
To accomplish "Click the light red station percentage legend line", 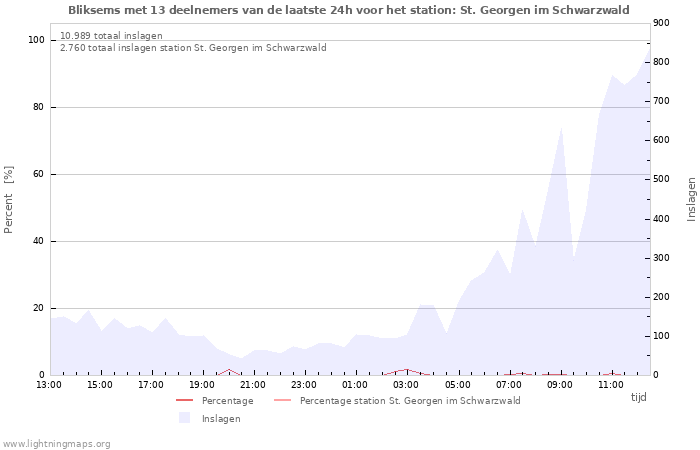I will (x=281, y=401).
